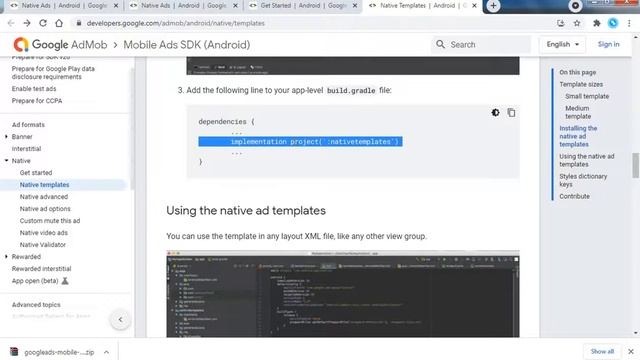Open Get started under Native
This screenshot has height=360, width=640.
pyautogui.click(x=36, y=173)
